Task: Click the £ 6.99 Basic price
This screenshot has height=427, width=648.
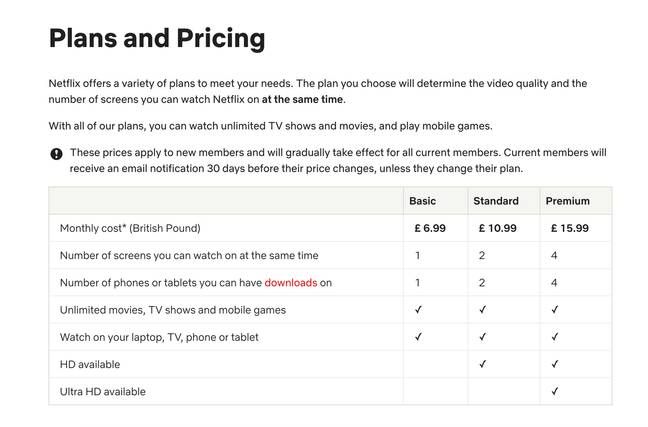Action: coord(430,228)
